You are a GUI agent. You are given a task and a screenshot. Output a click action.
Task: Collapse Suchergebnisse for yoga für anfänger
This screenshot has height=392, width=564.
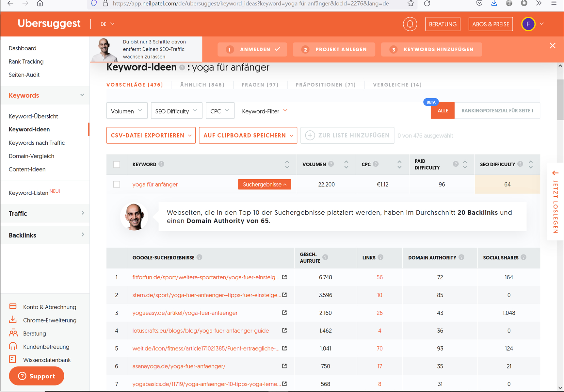pos(265,184)
